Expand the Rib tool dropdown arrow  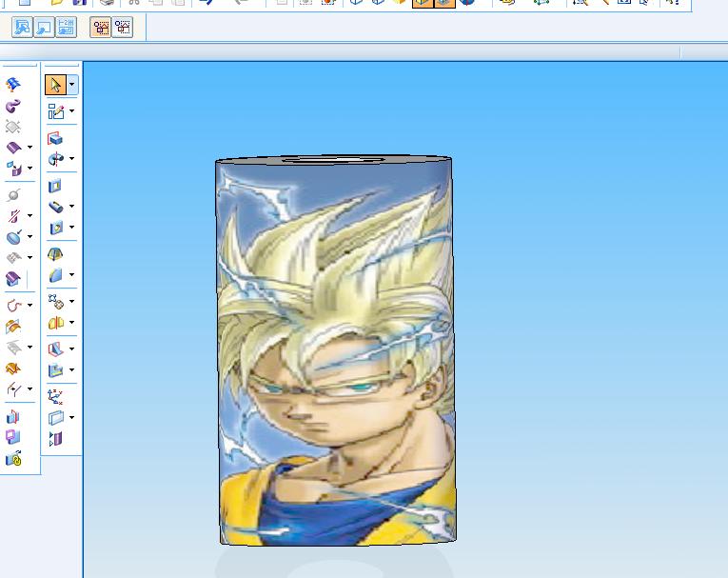tap(72, 349)
